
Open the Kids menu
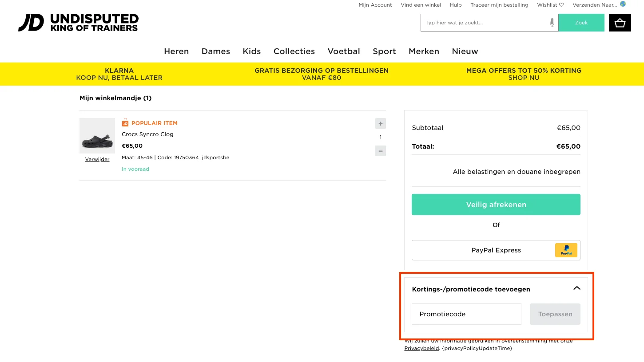click(252, 51)
